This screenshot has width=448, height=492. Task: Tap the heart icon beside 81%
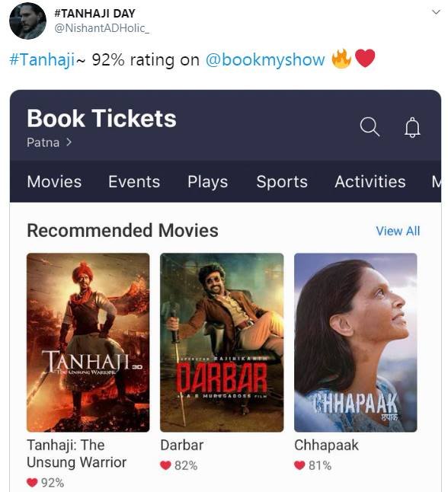(299, 465)
